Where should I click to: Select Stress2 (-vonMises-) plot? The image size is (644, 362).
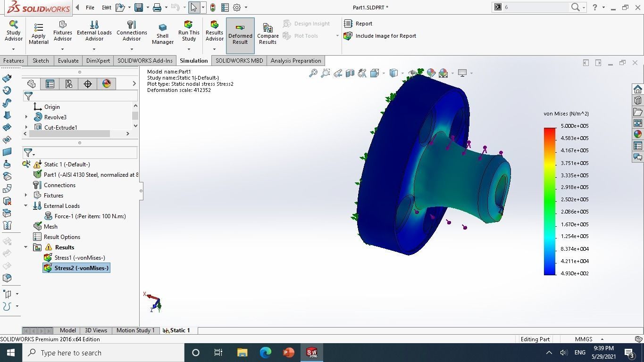pos(76,268)
